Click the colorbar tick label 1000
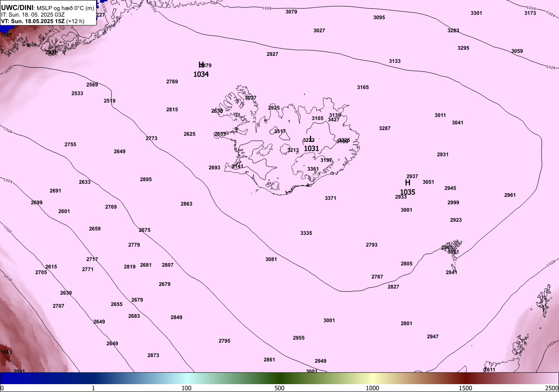The image size is (559, 392). coord(373,388)
